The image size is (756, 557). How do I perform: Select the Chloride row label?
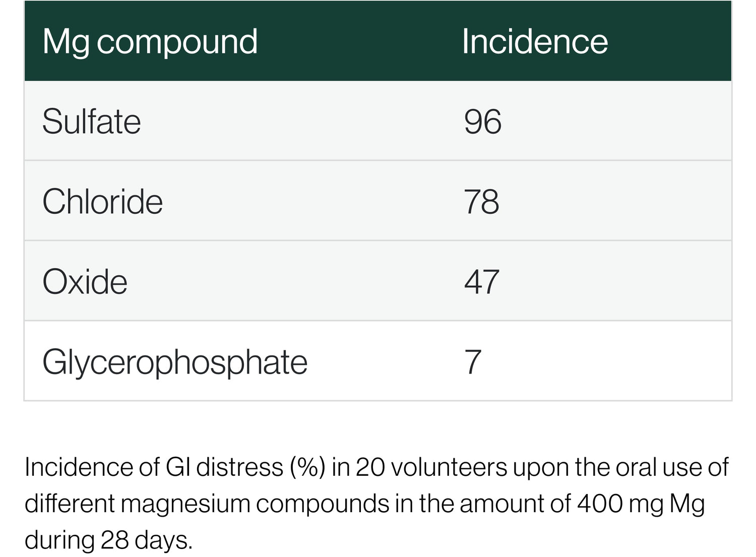[x=102, y=202]
